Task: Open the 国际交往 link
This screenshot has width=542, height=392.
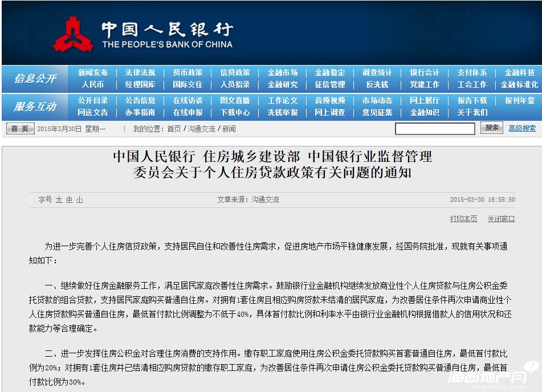Action: (x=188, y=85)
